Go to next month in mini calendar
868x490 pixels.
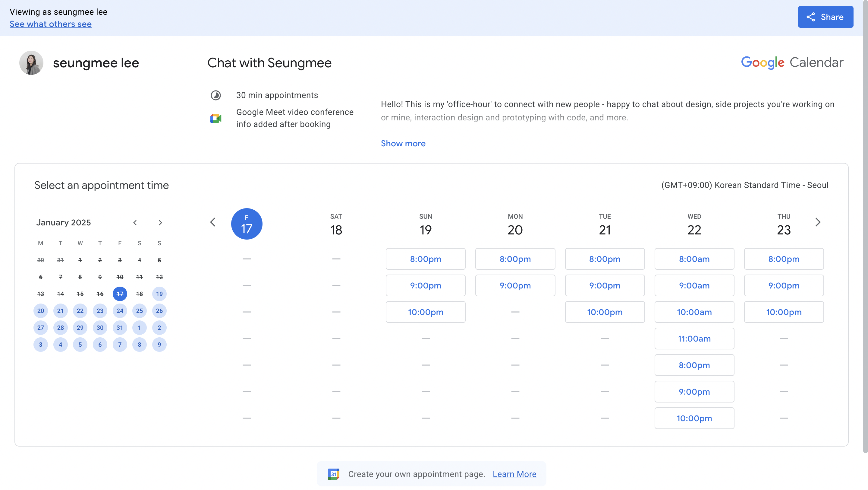pyautogui.click(x=160, y=223)
